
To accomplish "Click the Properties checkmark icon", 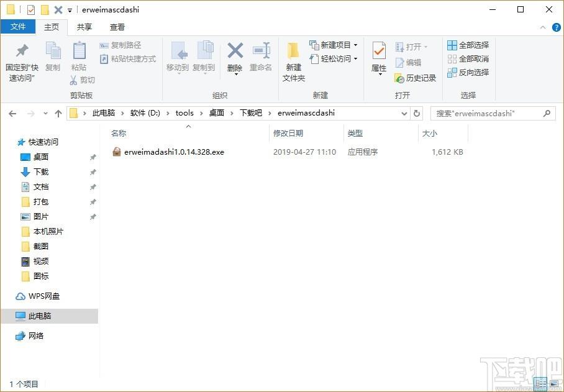I will coord(379,51).
